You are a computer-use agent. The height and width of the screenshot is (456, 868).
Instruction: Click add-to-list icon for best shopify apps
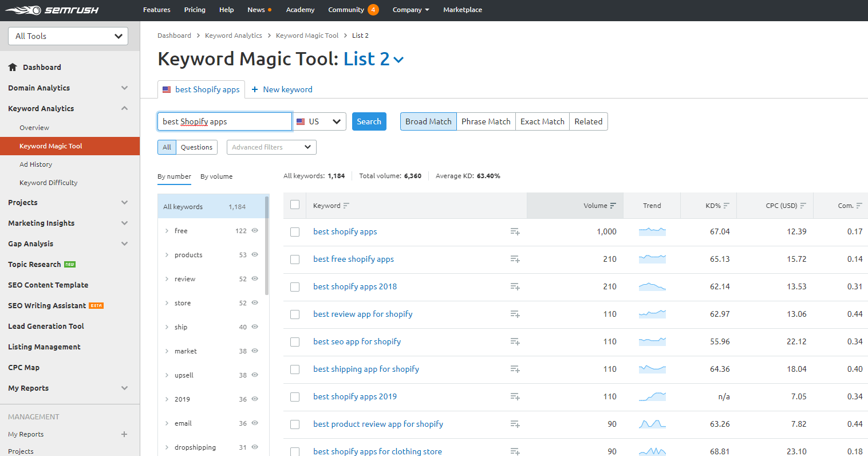pos(515,231)
